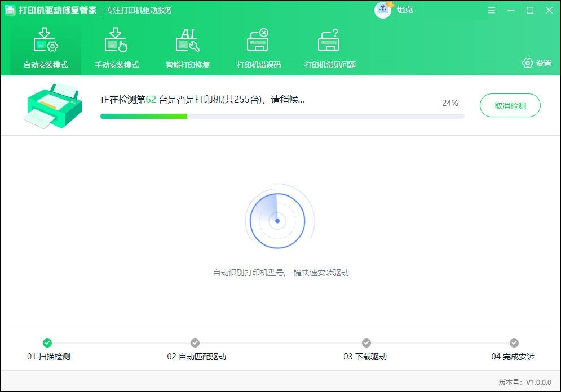Click the user avatar icon
The image size is (561, 392).
click(383, 10)
